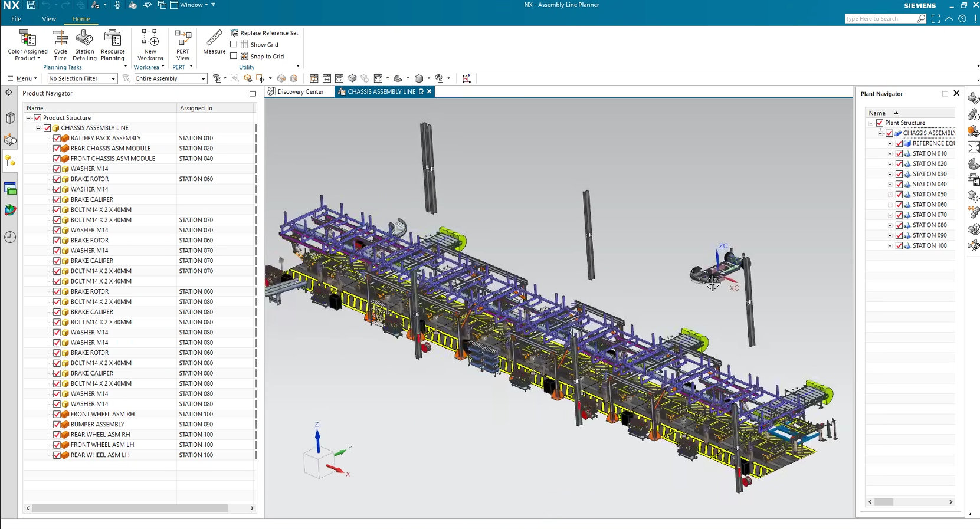Sort Plant Navigator by Name column
This screenshot has height=529, width=980.
pos(910,113)
